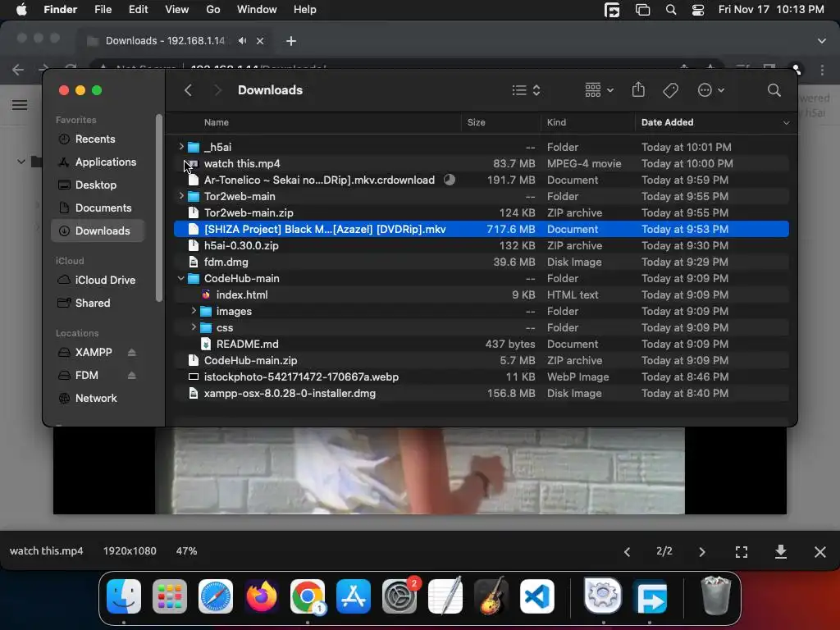The width and height of the screenshot is (840, 630).
Task: Open Network in the sidebar
Action: click(x=98, y=398)
